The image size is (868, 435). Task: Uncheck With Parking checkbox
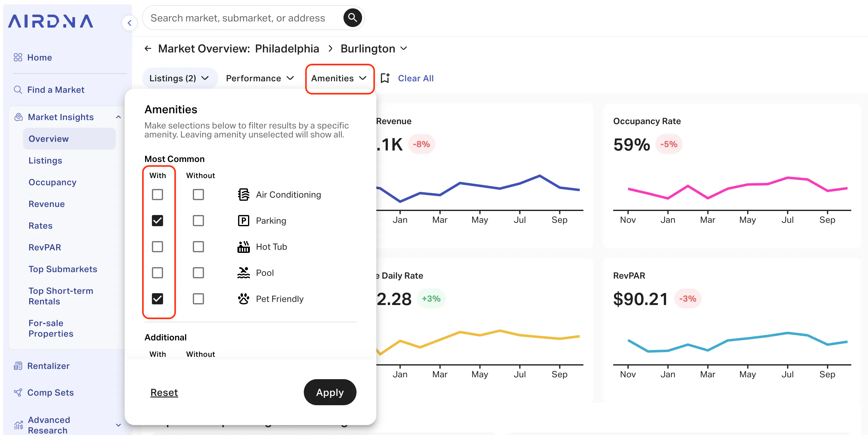tap(157, 221)
